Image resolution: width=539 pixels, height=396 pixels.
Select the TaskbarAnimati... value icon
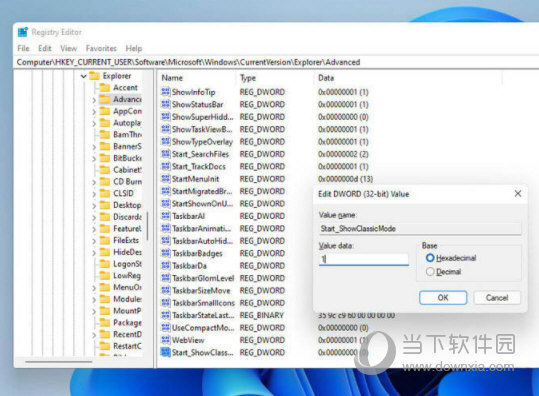(166, 228)
